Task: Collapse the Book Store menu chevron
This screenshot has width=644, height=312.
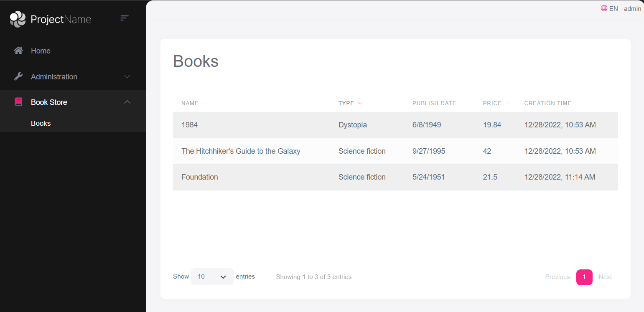Action: pyautogui.click(x=127, y=101)
